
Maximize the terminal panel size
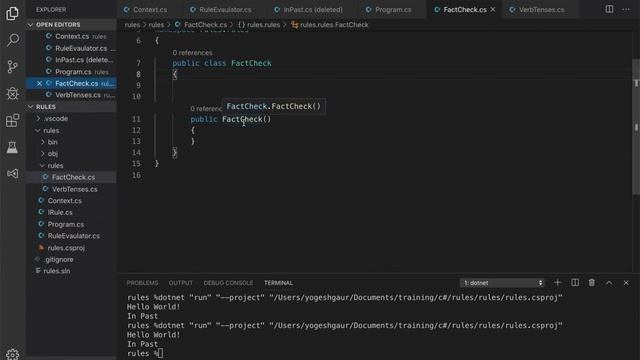(x=609, y=282)
